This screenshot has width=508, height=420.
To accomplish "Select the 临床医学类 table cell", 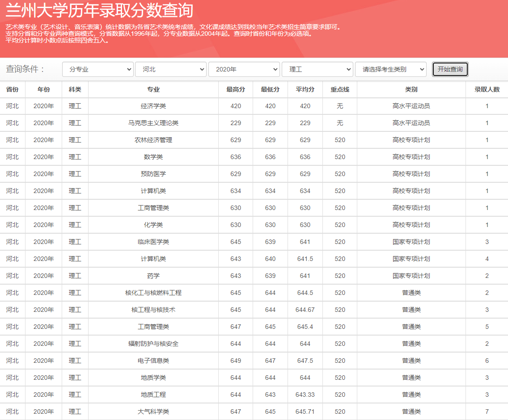I will (x=153, y=242).
